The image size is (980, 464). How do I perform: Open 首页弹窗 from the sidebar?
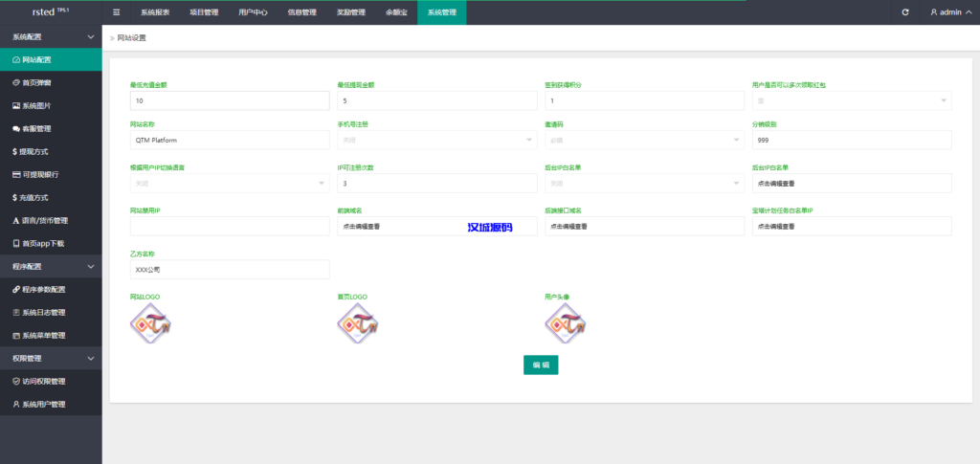point(37,82)
